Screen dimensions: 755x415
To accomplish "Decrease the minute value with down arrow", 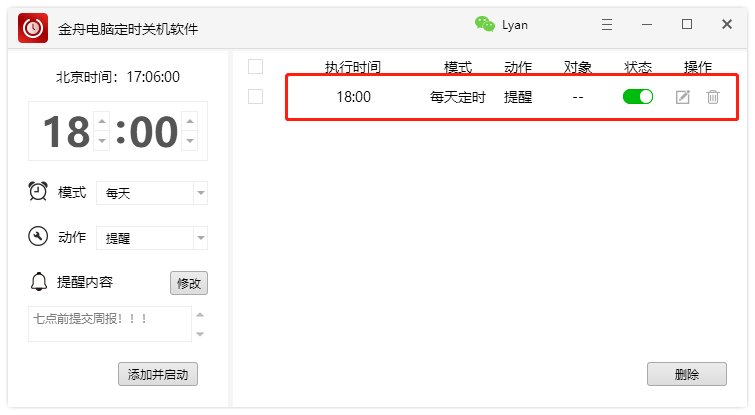I will (x=190, y=141).
